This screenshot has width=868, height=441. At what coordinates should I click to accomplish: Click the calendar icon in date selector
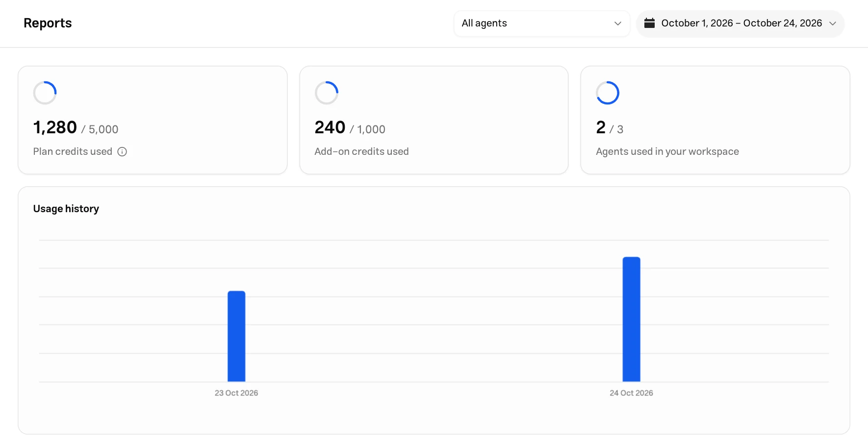pyautogui.click(x=649, y=23)
